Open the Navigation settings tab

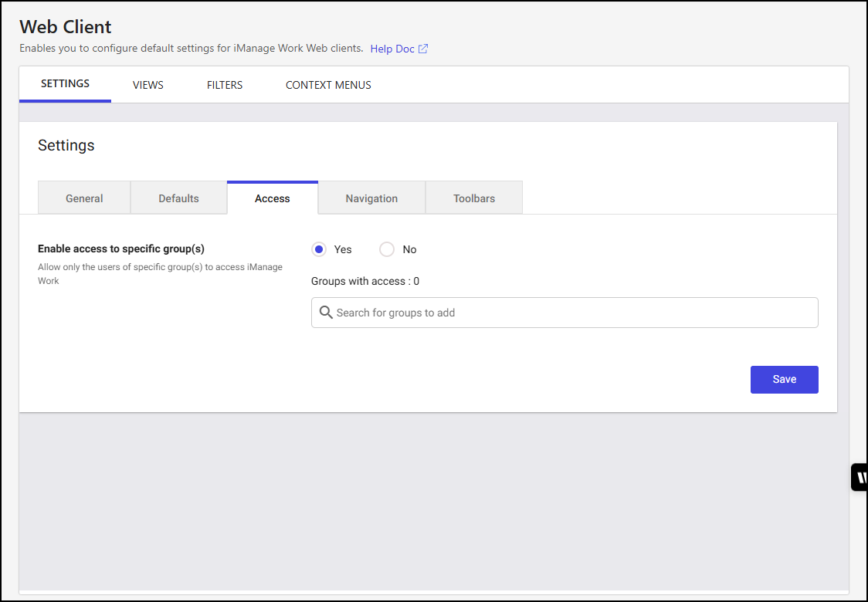pyautogui.click(x=371, y=198)
